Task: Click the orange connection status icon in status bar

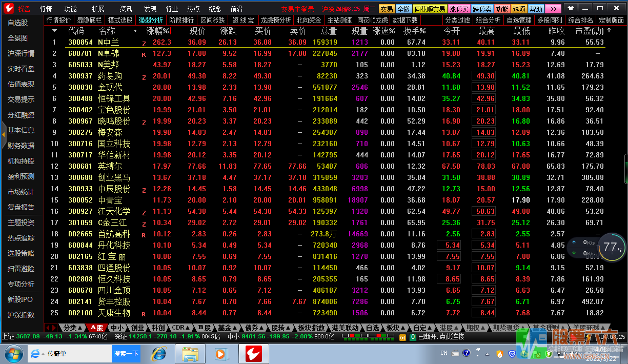Action: click(x=402, y=337)
